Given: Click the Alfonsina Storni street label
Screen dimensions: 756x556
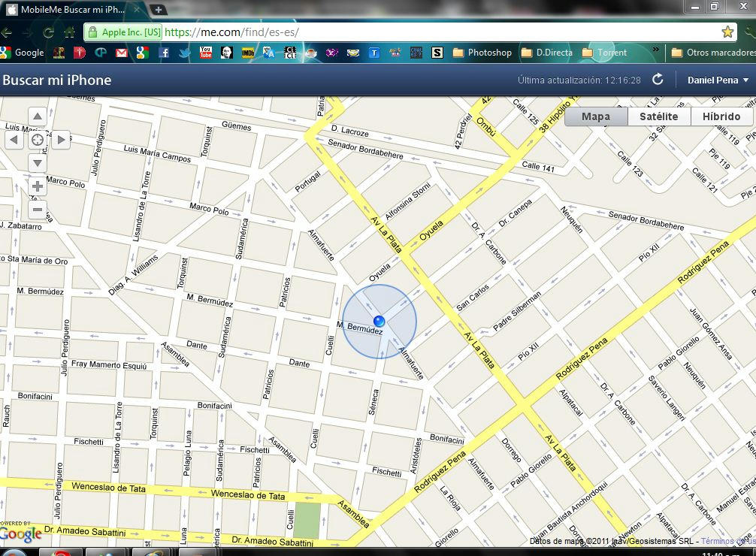Looking at the screenshot, I should 408,201.
